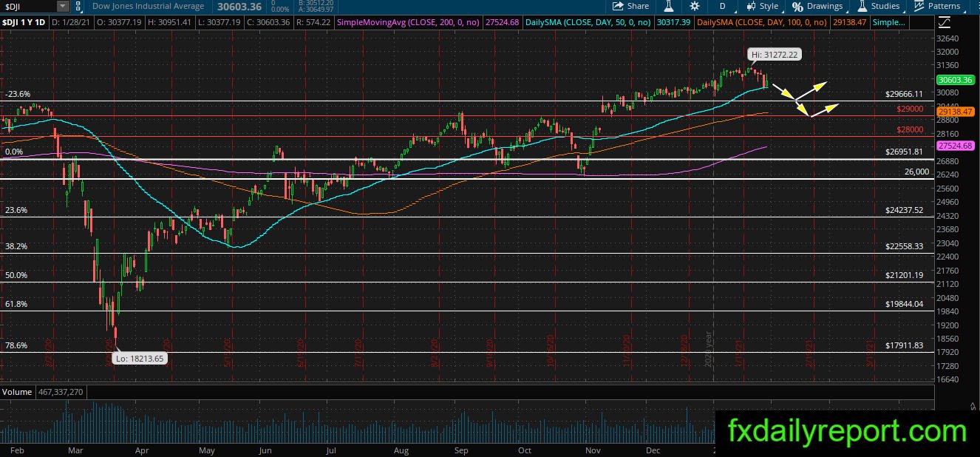Click the Lo: 18213.65 low marker
This screenshot has width=980, height=457.
[x=138, y=358]
